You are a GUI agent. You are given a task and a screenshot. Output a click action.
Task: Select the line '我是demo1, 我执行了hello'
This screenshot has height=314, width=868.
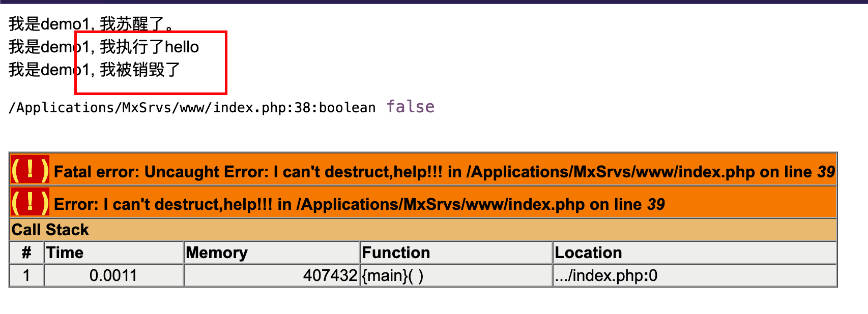pos(104,47)
